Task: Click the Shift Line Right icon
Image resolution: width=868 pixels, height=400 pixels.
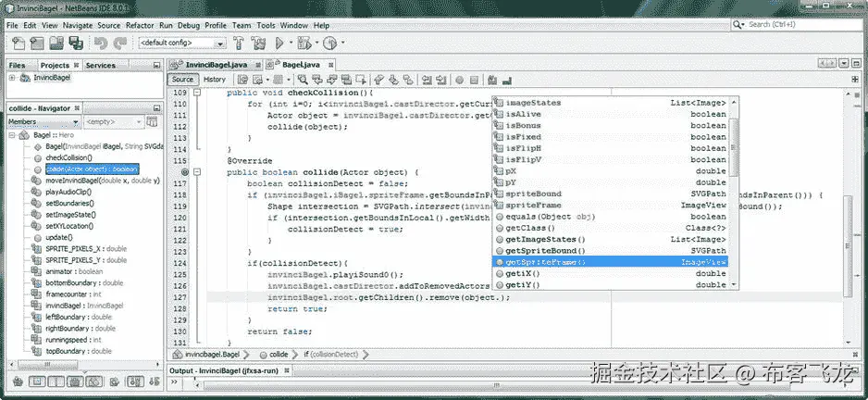Action: (x=440, y=80)
